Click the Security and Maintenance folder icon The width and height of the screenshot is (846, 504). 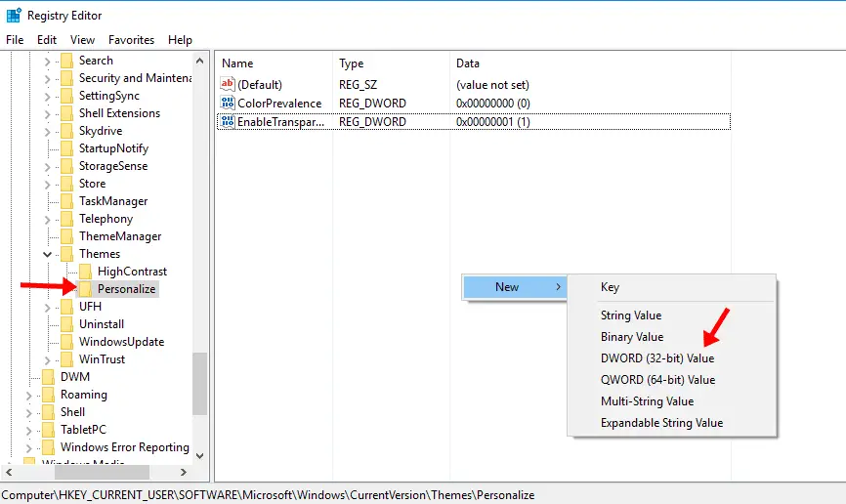pos(66,78)
